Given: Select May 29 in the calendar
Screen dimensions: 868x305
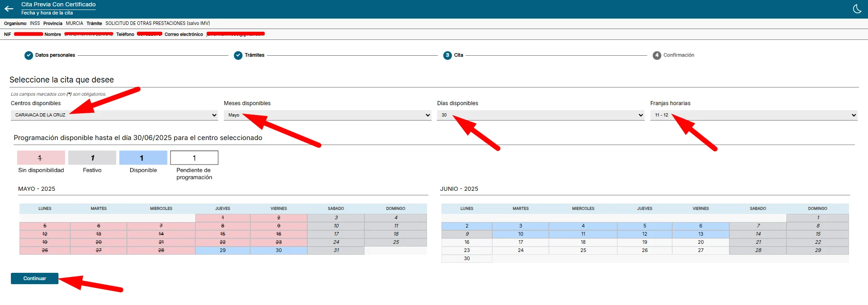Looking at the screenshot, I should [x=223, y=251].
